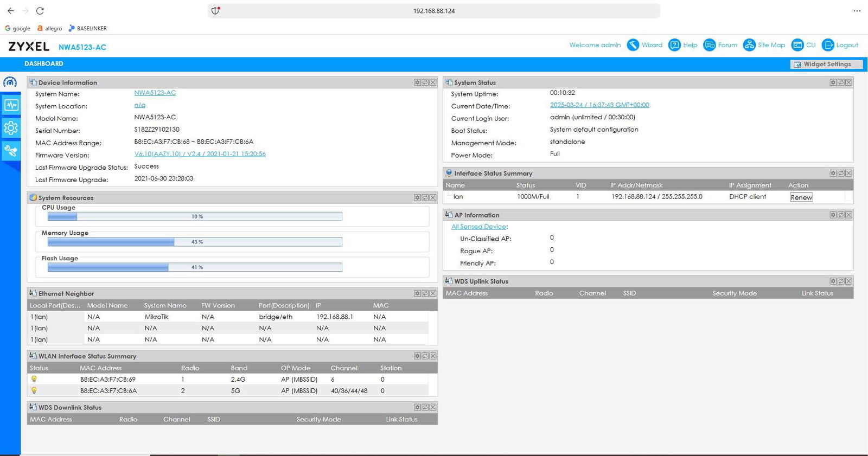868x456 pixels.
Task: Refresh the Interface Status Summary widget
Action: point(840,173)
